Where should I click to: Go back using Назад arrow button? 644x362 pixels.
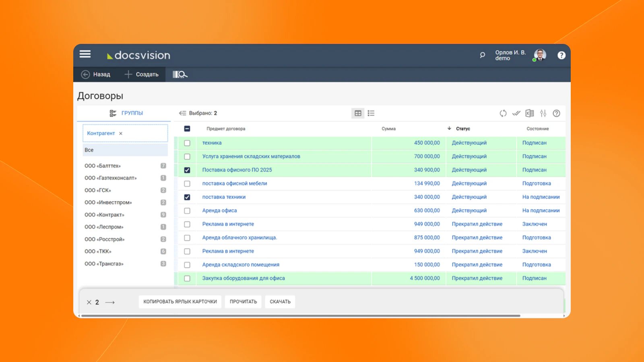tap(96, 74)
